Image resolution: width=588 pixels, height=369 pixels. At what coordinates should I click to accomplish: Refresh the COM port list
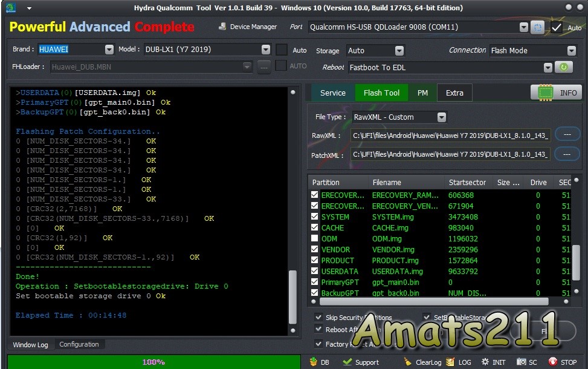[537, 28]
